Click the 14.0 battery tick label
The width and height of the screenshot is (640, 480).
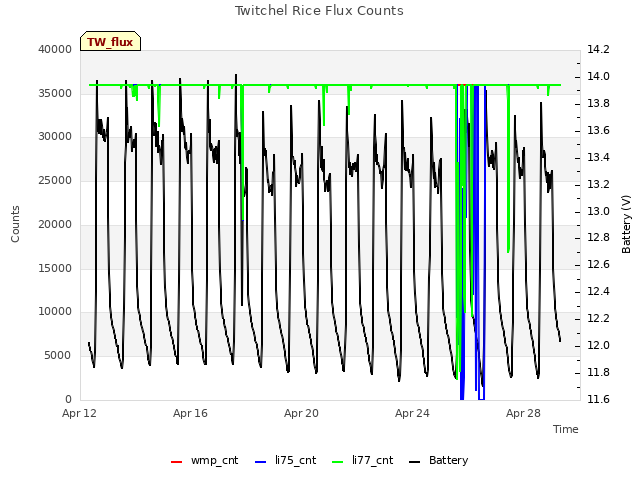coord(598,76)
